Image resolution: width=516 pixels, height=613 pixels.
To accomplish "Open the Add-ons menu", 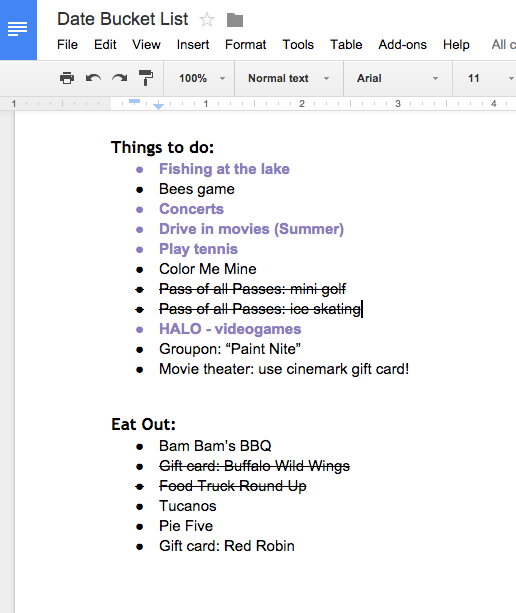I will click(x=402, y=45).
